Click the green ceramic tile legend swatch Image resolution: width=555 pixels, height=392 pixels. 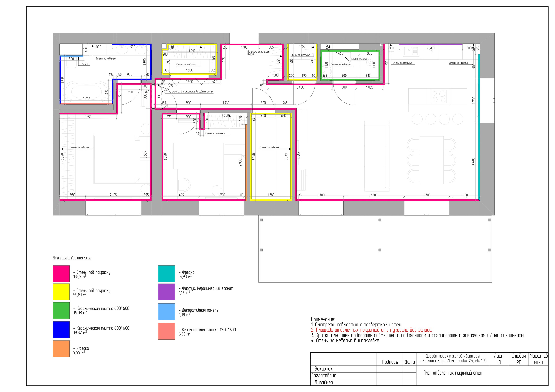(x=61, y=310)
